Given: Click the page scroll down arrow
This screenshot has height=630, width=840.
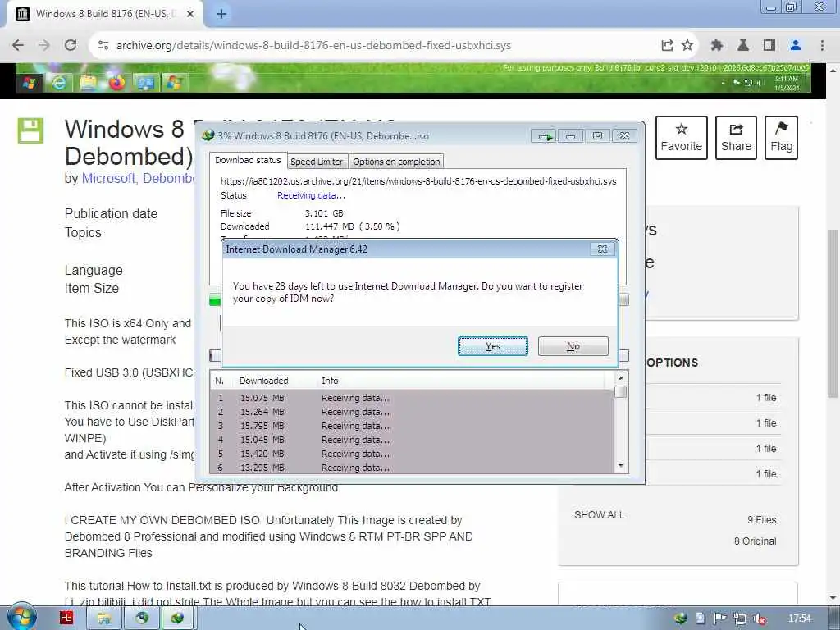Looking at the screenshot, I should coord(833,598).
